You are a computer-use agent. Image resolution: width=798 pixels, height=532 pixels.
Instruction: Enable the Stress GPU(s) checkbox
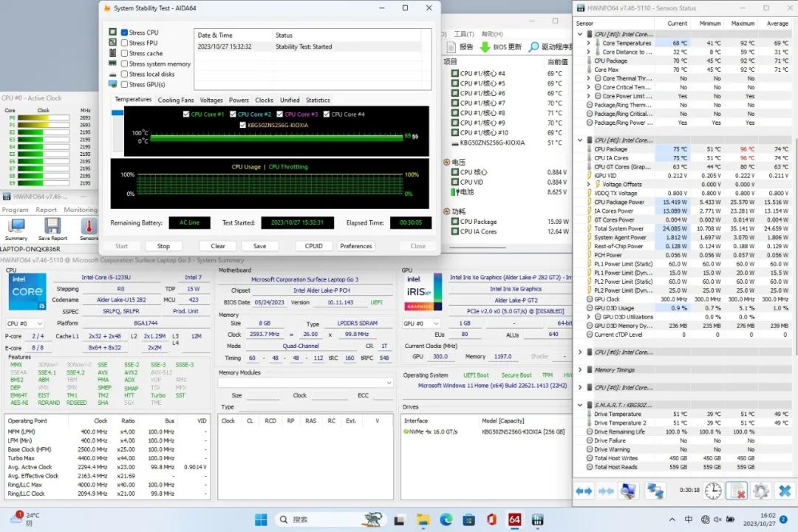(x=124, y=84)
